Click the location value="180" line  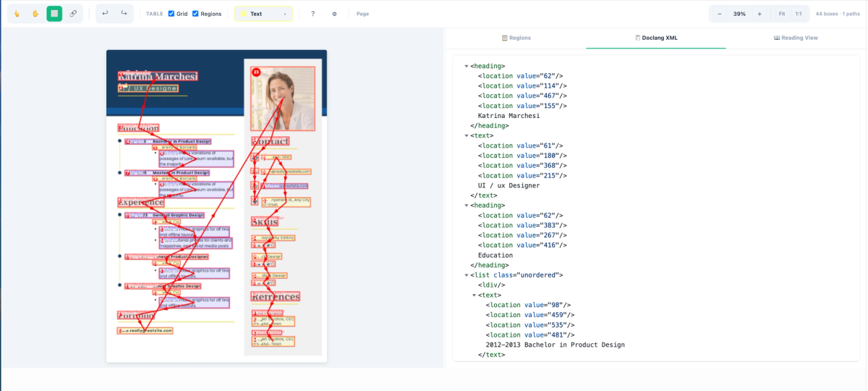(522, 156)
